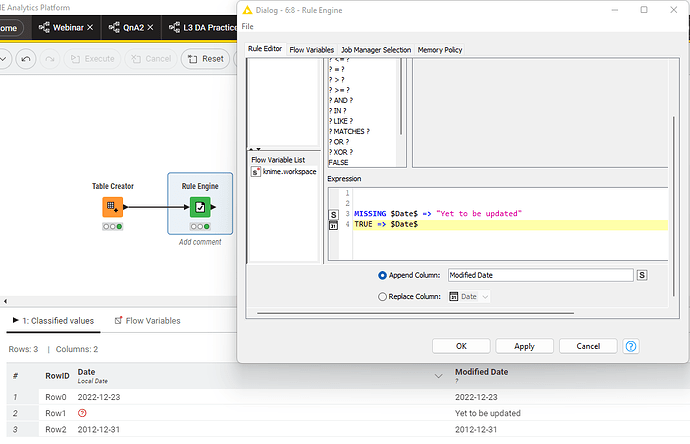Click the undo arrow in the toolbar

point(26,59)
